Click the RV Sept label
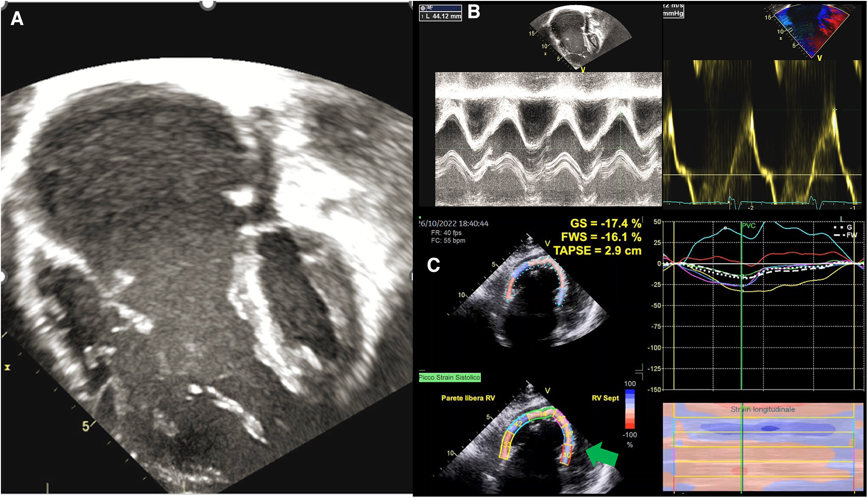This screenshot has width=868, height=498. coord(605,398)
